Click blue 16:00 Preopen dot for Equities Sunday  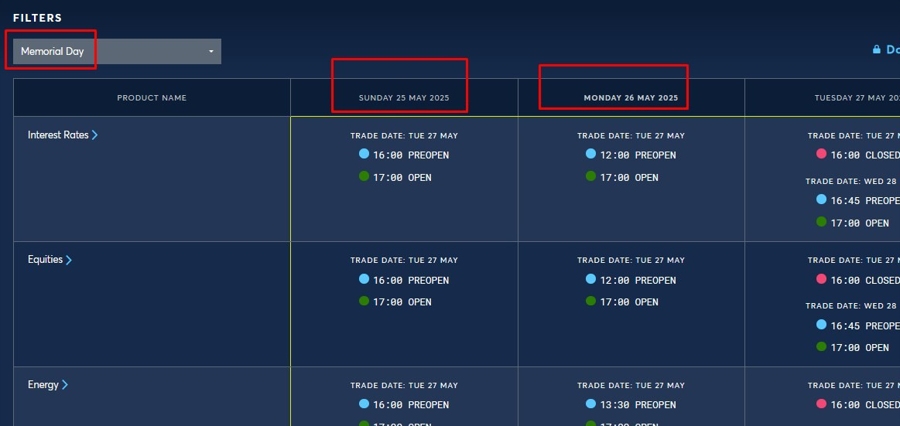(364, 279)
